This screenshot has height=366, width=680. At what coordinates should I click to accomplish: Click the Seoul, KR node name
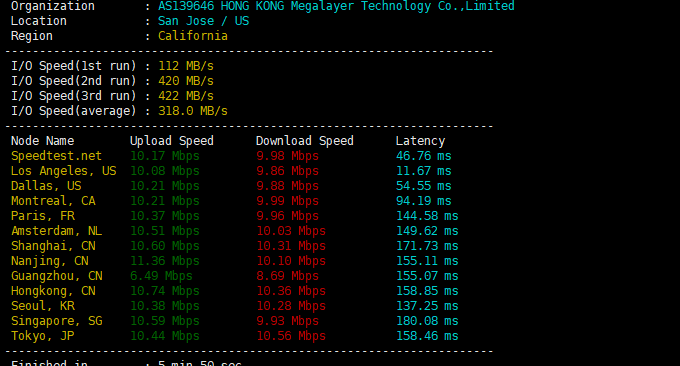click(42, 306)
